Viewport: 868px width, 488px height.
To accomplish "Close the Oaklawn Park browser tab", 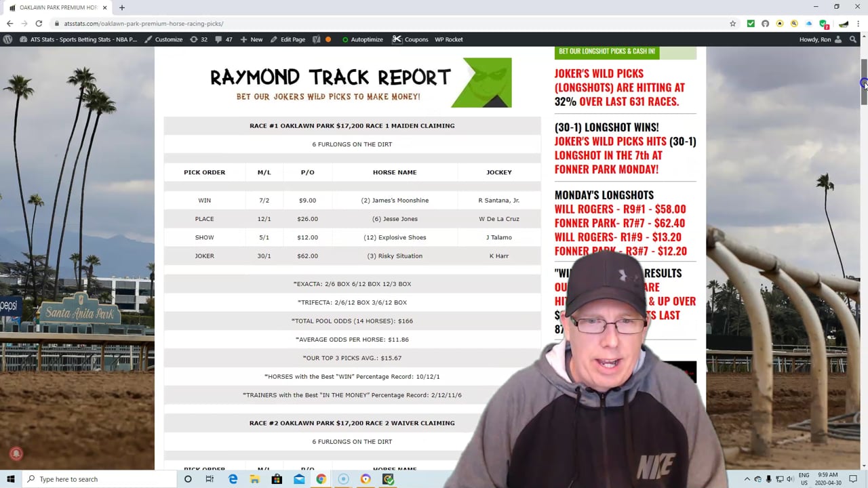I will point(104,7).
